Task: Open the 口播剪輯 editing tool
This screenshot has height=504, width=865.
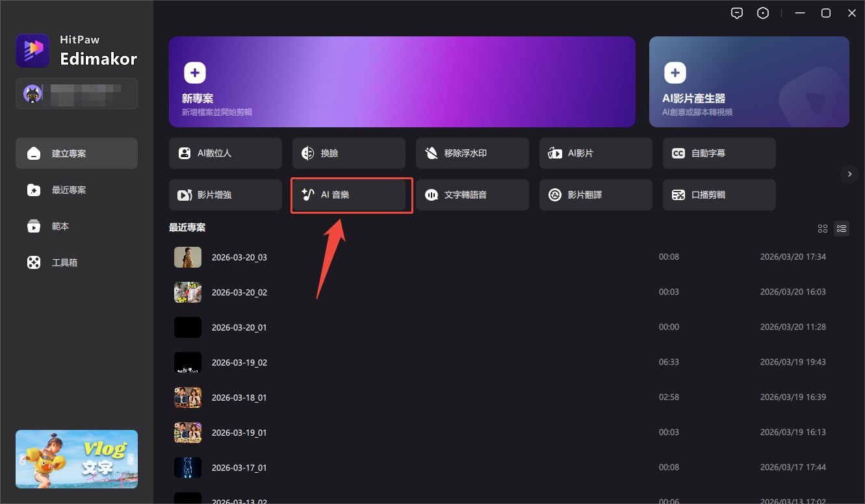Action: (719, 195)
